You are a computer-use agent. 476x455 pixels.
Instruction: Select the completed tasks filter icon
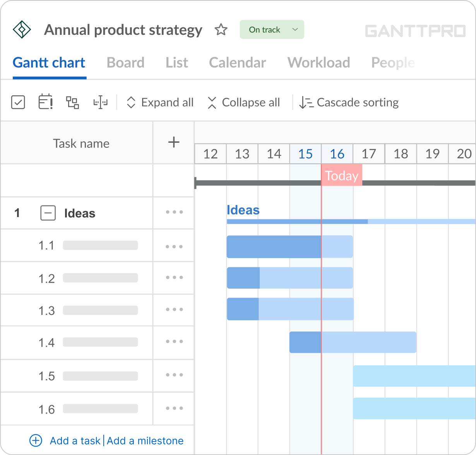point(18,102)
